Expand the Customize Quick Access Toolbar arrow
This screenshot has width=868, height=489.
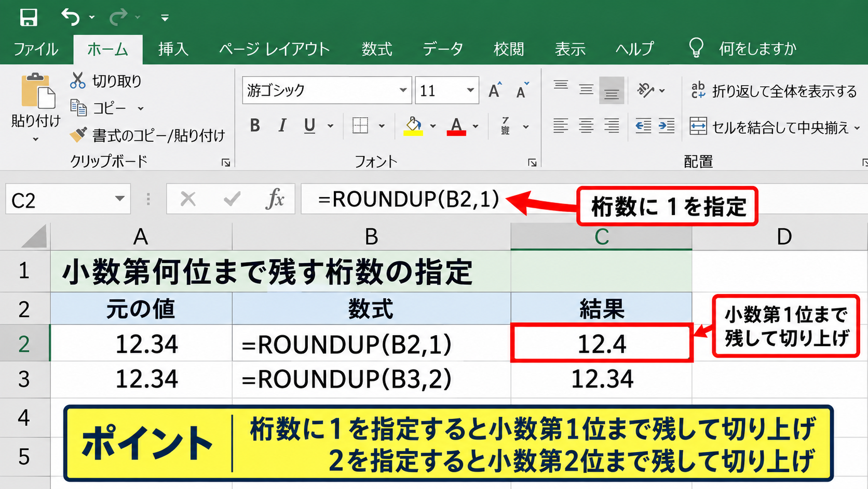[x=165, y=18]
